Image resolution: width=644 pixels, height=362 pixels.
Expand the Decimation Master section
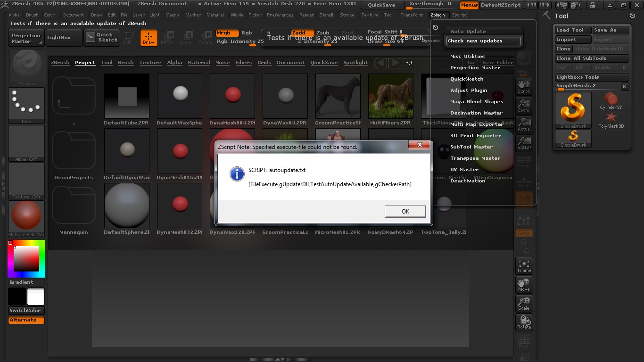[477, 113]
